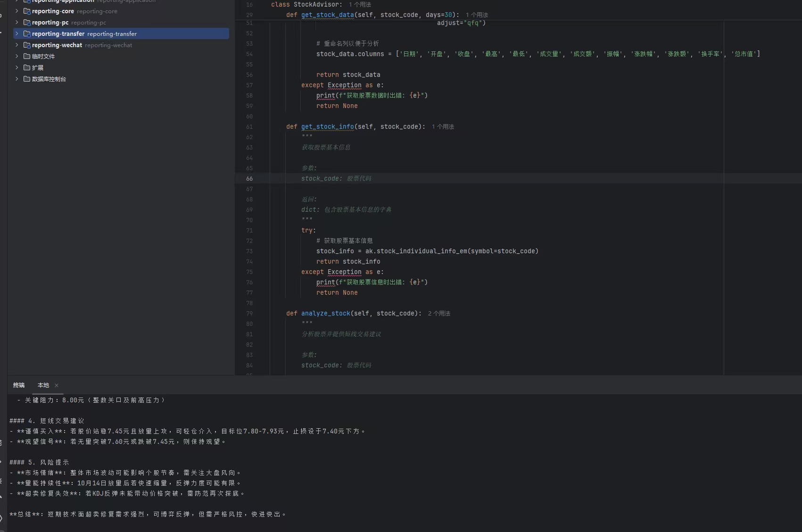Screen dimensions: 802x532
Task: Click the 扩展 folder icon
Action: tap(27, 67)
